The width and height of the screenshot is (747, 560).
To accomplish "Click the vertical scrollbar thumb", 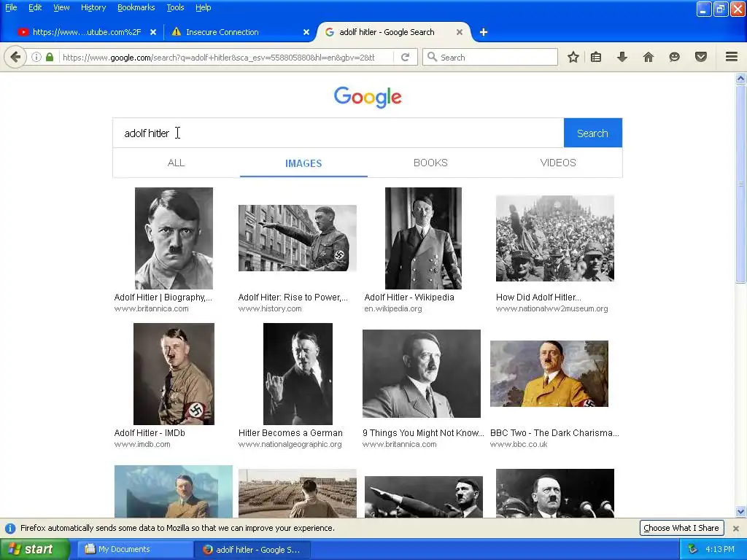I will coord(740,184).
